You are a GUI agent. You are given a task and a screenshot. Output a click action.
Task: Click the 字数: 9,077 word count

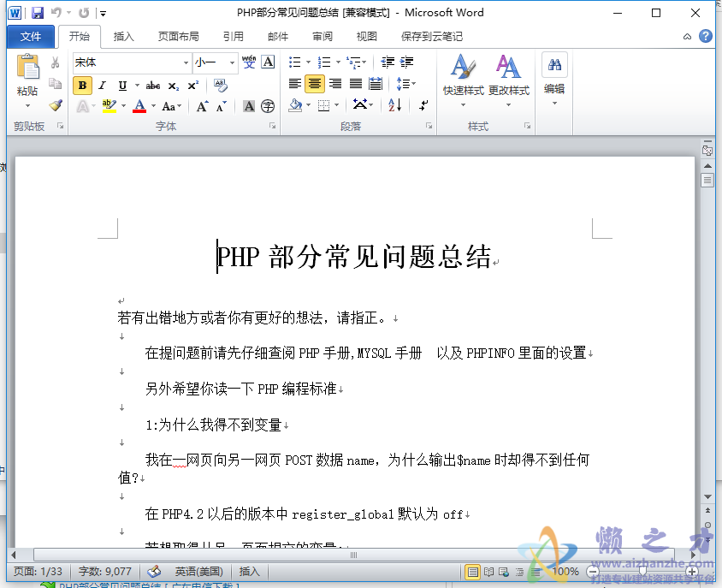click(105, 572)
